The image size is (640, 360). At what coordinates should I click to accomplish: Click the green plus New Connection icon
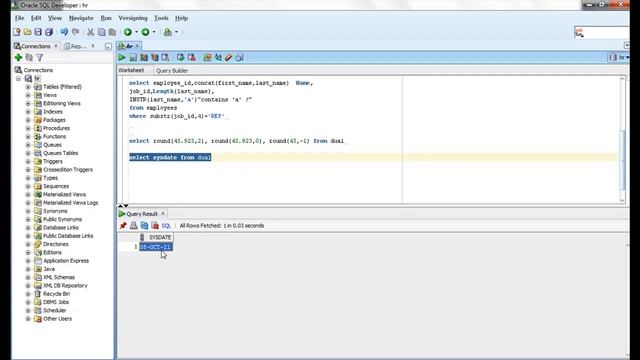click(18, 58)
